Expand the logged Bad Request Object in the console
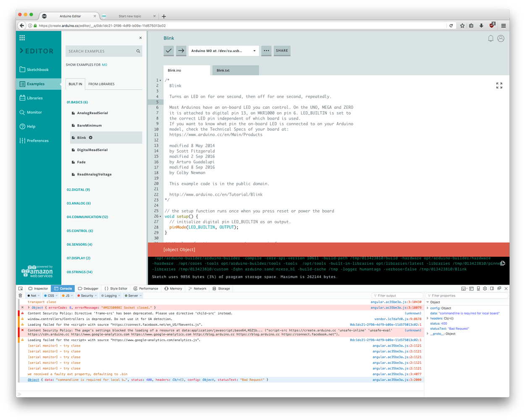 [34, 379]
